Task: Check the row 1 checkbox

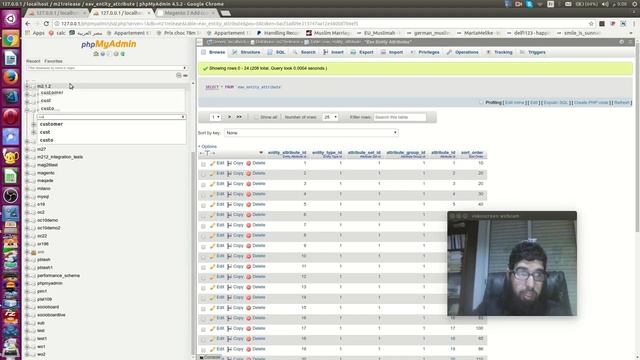Action: pyautogui.click(x=203, y=164)
